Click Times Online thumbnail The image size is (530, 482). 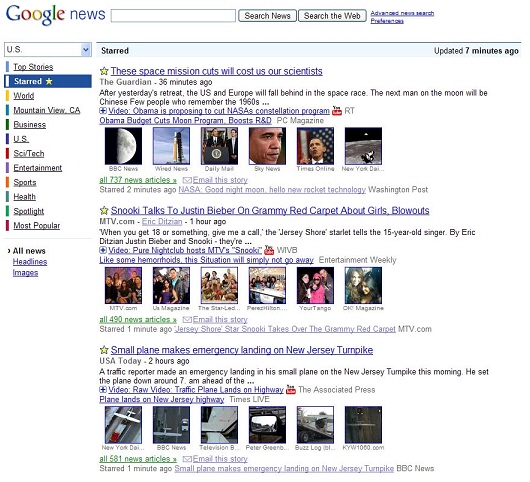pyautogui.click(x=315, y=146)
